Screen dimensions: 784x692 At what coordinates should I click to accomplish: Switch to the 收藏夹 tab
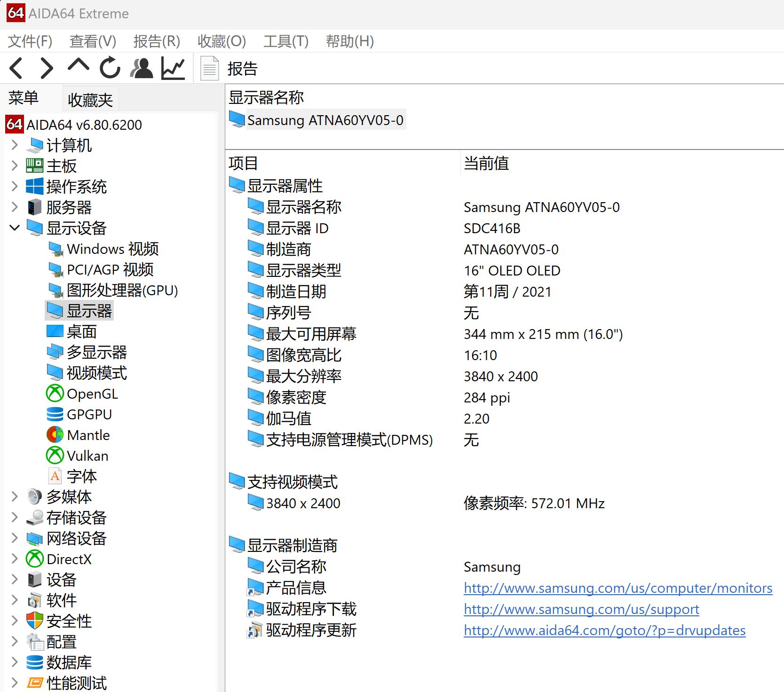[x=90, y=98]
